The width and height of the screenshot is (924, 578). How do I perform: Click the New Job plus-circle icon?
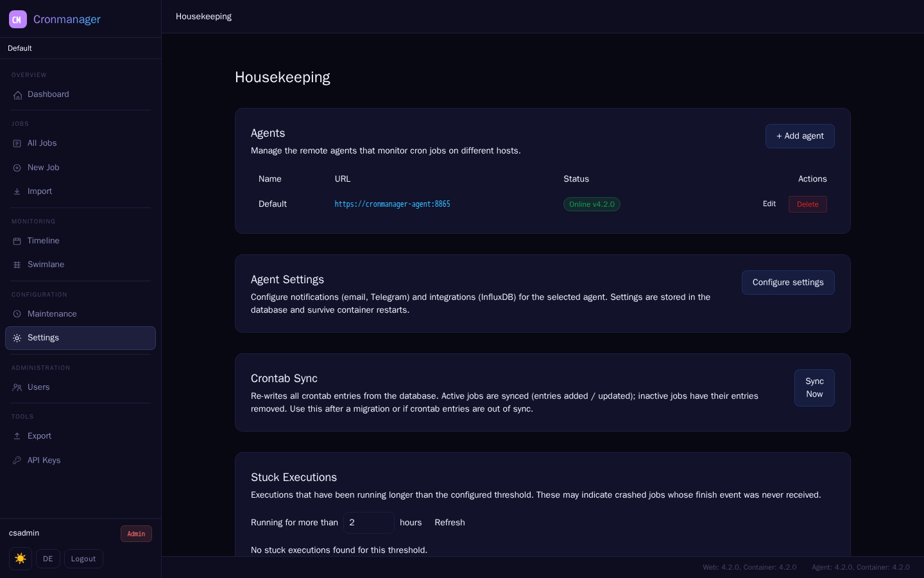tap(17, 168)
